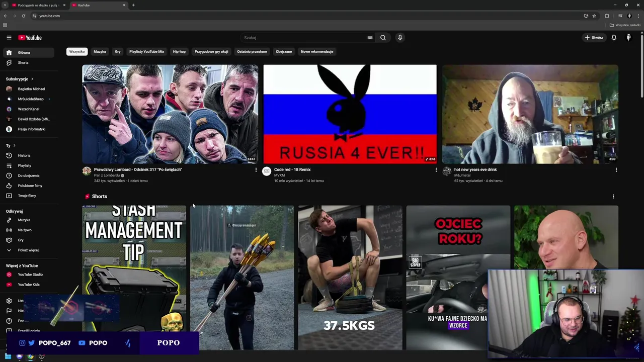Play the Prawdziwy Lombard video thumbnail
644x362 pixels.
170,114
